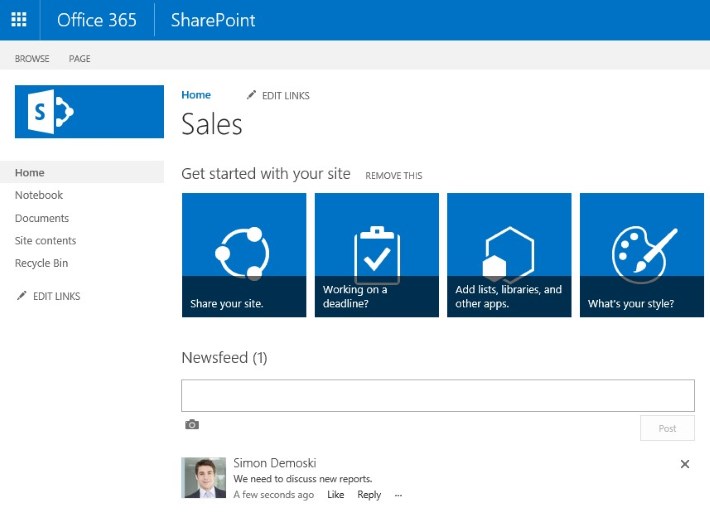
Task: Click the What's your style? tile label
Action: click(x=631, y=303)
